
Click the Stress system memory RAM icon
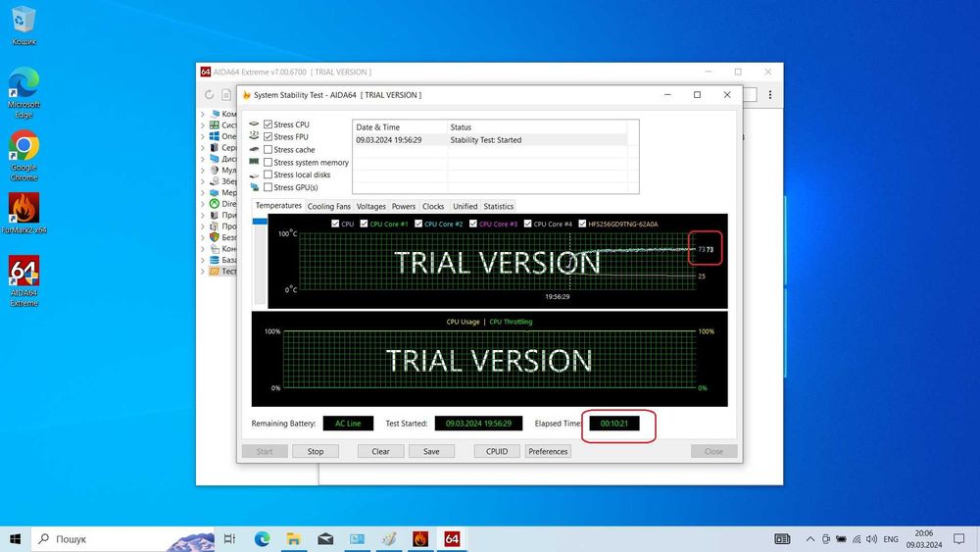point(254,162)
